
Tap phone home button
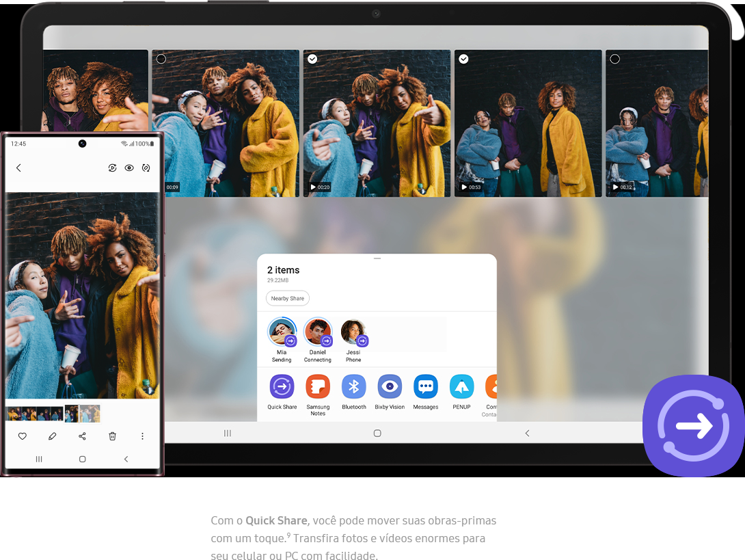(x=82, y=459)
